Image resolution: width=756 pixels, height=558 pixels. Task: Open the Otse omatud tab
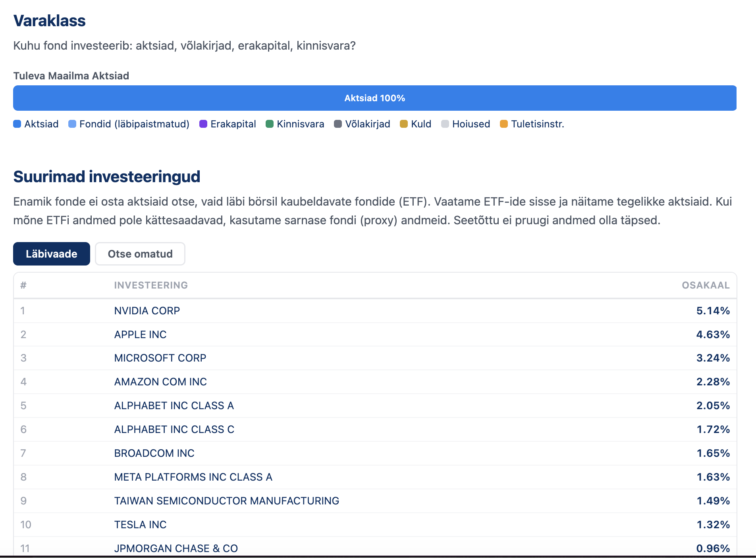pyautogui.click(x=140, y=254)
